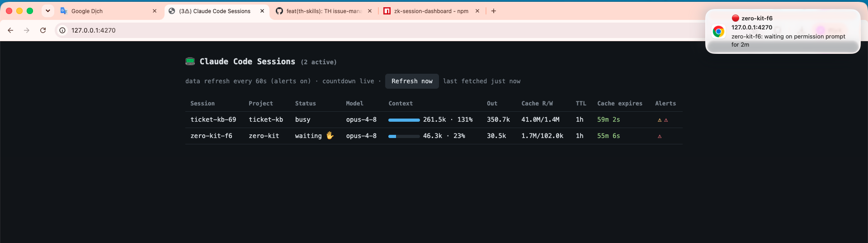Click the globe favicon on Claude tab

pos(172,11)
